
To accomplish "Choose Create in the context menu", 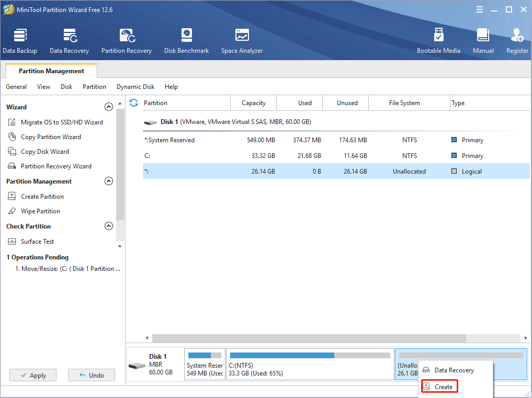I will tap(439, 386).
